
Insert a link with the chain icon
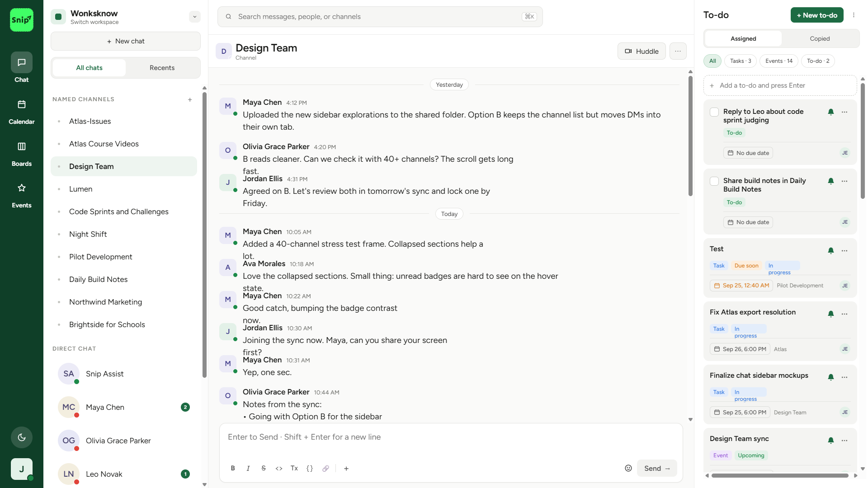325,468
